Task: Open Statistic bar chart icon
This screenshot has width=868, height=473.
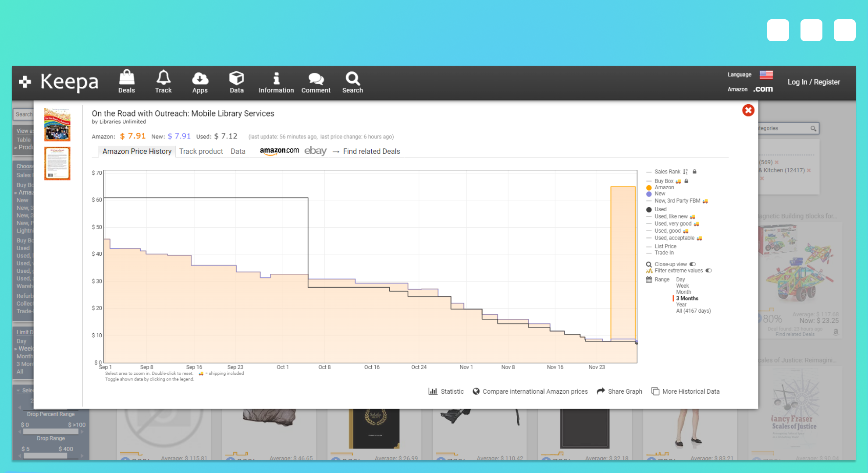Action: [433, 391]
